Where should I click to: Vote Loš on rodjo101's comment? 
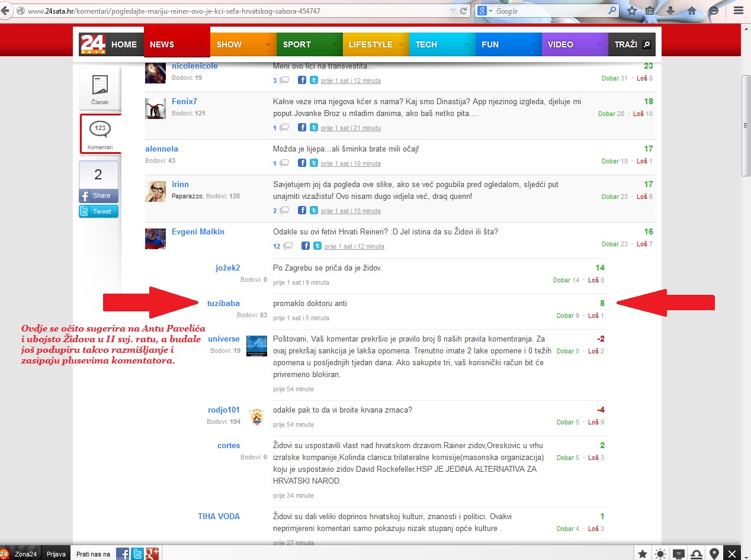[593, 422]
